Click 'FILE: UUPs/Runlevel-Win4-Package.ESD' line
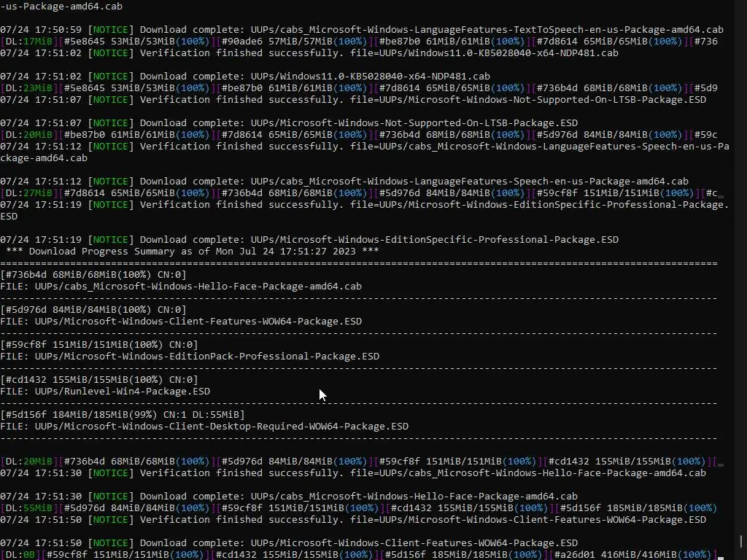This screenshot has width=747, height=560. (105, 391)
